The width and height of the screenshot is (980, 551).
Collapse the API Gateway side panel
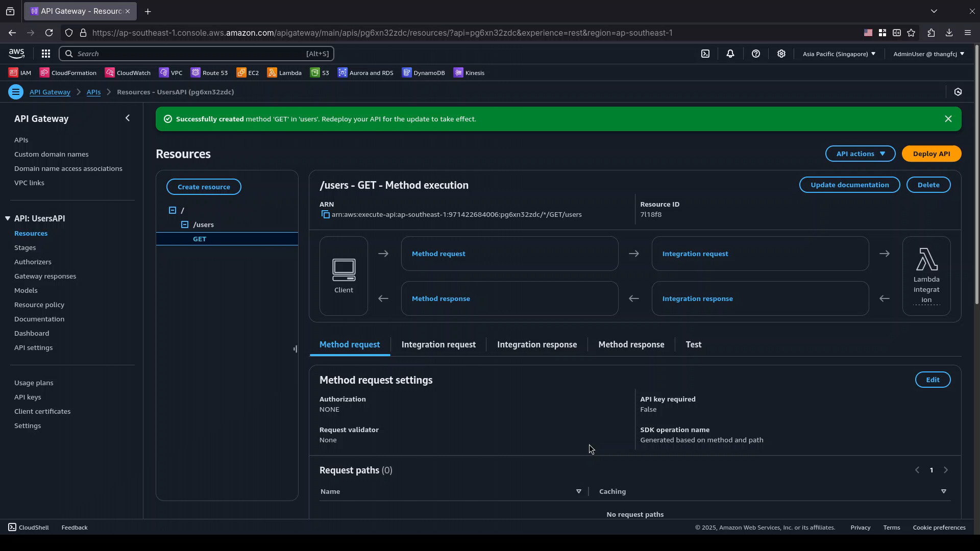[128, 118]
